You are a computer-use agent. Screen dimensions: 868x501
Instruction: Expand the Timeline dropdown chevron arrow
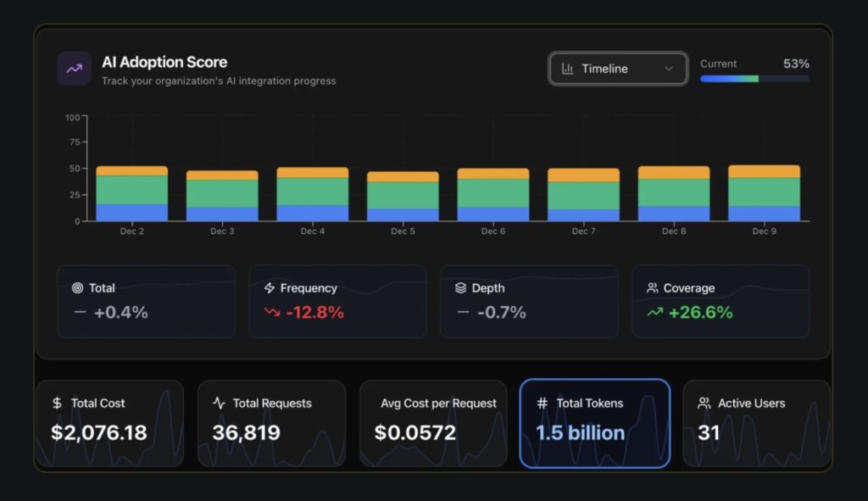pyautogui.click(x=669, y=69)
